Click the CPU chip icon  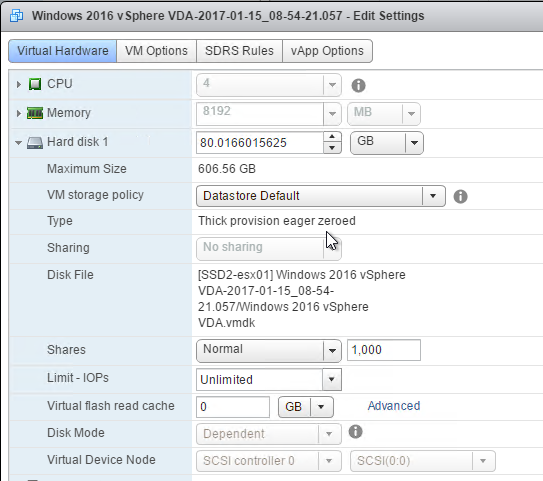click(x=35, y=84)
